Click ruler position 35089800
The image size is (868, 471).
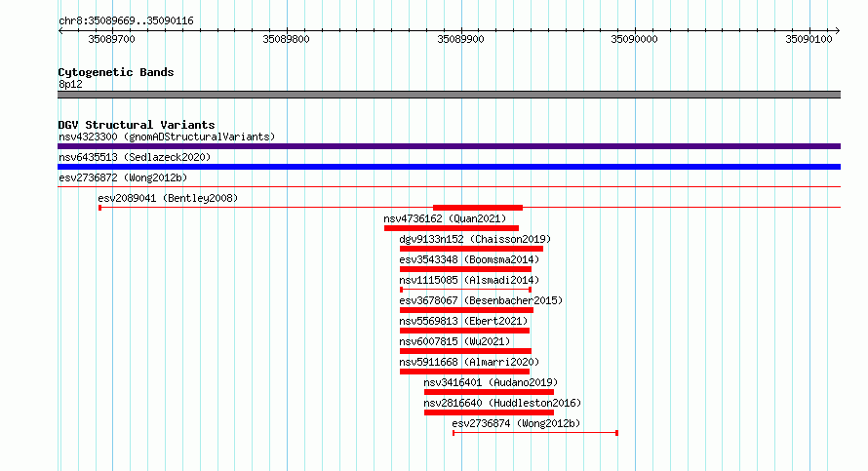pyautogui.click(x=286, y=39)
